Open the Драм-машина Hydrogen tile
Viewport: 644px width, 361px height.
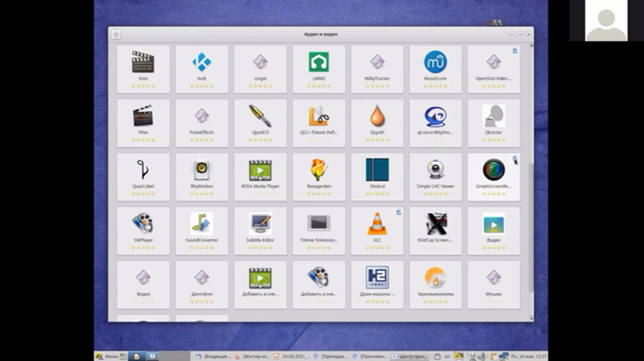tap(377, 285)
